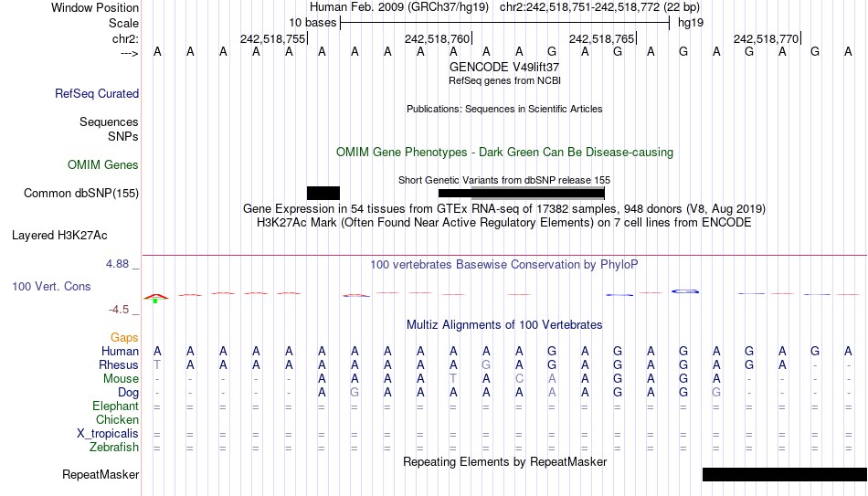Click the SNPs label on left

[123, 136]
